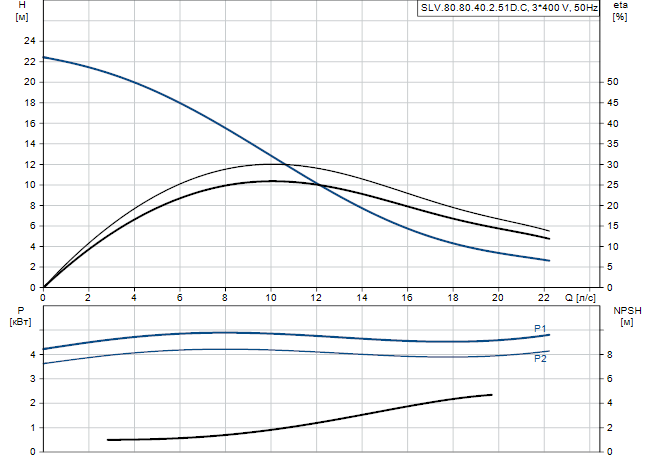Click the 35 value on the eta axis
This screenshot has height=460, width=656.
[612, 143]
